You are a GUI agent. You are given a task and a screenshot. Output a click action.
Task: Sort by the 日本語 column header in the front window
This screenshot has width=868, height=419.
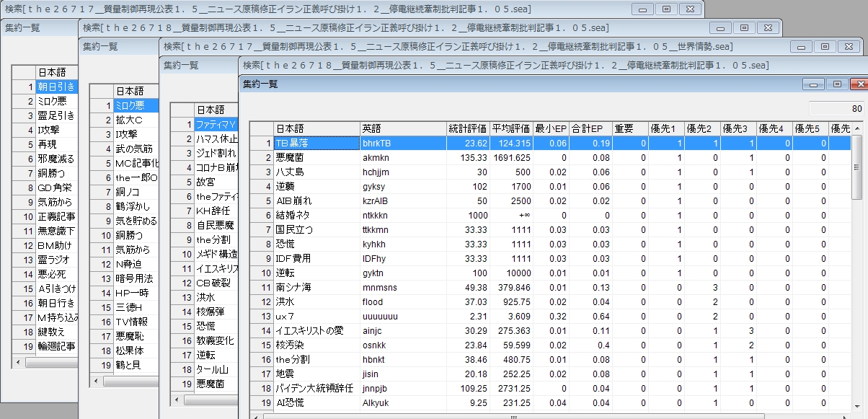(316, 128)
